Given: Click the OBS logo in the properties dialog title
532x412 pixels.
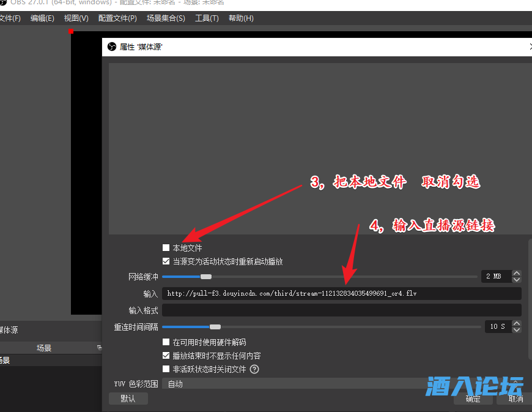Looking at the screenshot, I should pyautogui.click(x=112, y=47).
